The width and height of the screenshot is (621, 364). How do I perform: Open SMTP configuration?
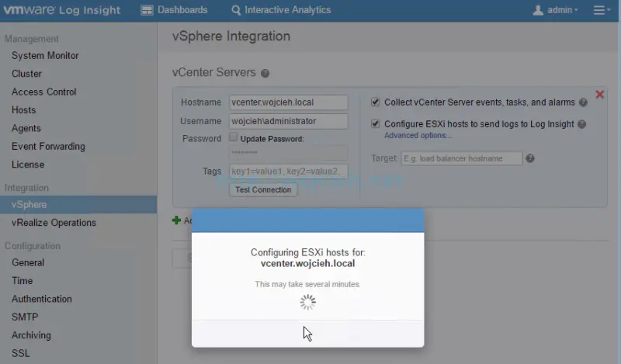pos(25,317)
